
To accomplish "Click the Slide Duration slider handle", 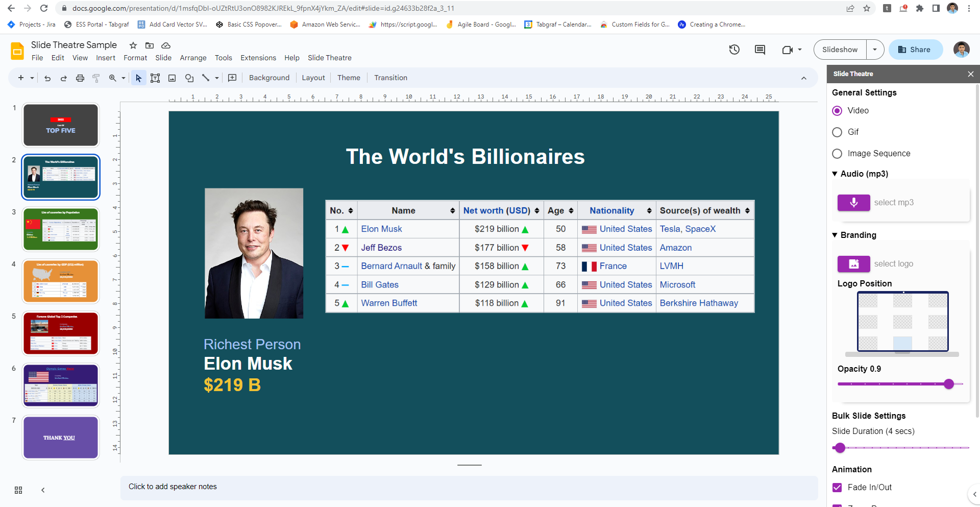I will 840,448.
